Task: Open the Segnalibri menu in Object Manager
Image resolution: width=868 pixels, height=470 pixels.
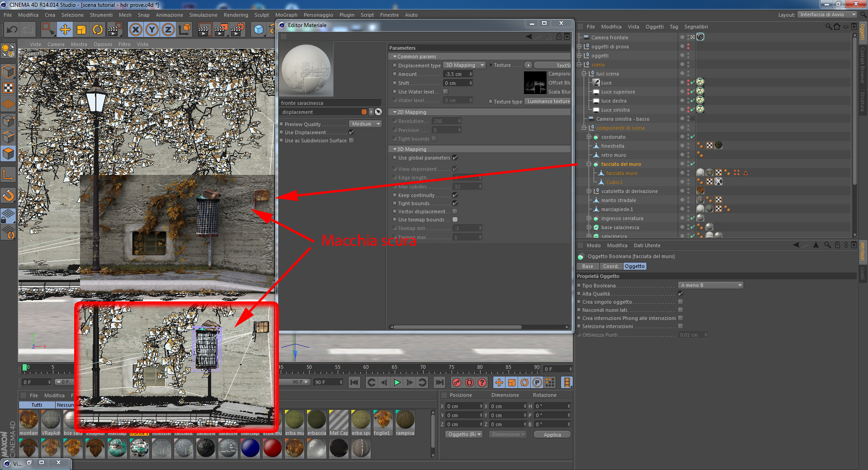Action: coord(696,27)
